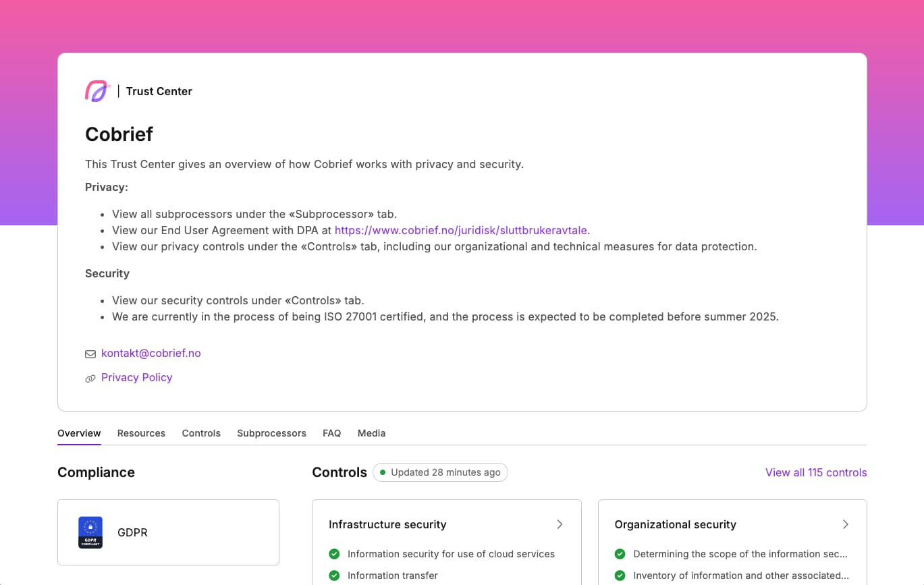This screenshot has height=585, width=924.
Task: Click green check next to cloud services control
Action: click(334, 554)
